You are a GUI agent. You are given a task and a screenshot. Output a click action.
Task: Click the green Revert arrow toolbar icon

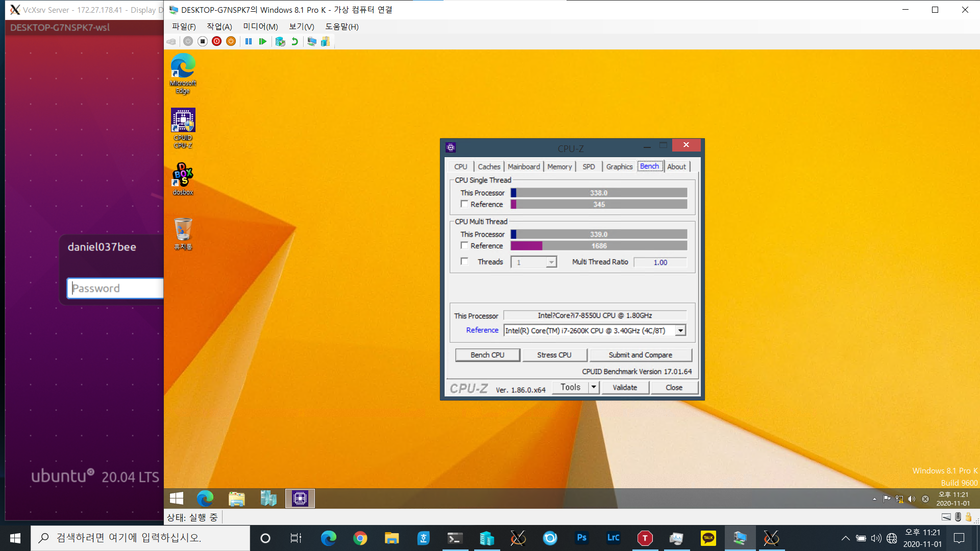pyautogui.click(x=295, y=41)
